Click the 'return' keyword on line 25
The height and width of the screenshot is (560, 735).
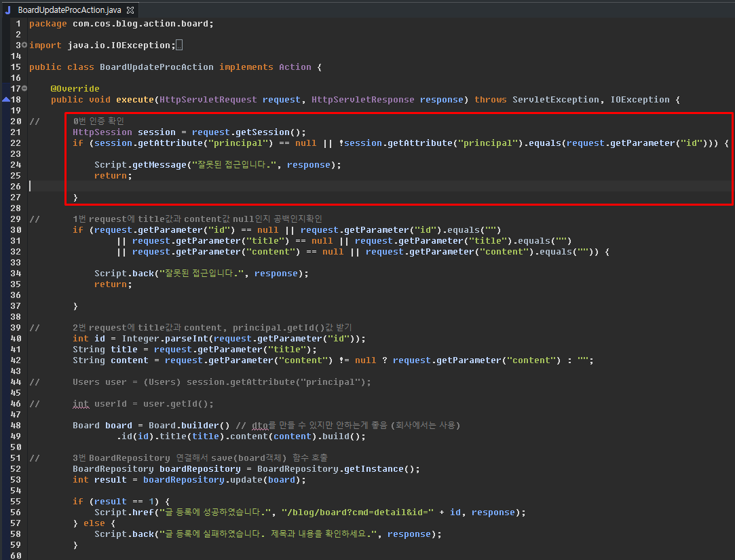[x=111, y=175]
